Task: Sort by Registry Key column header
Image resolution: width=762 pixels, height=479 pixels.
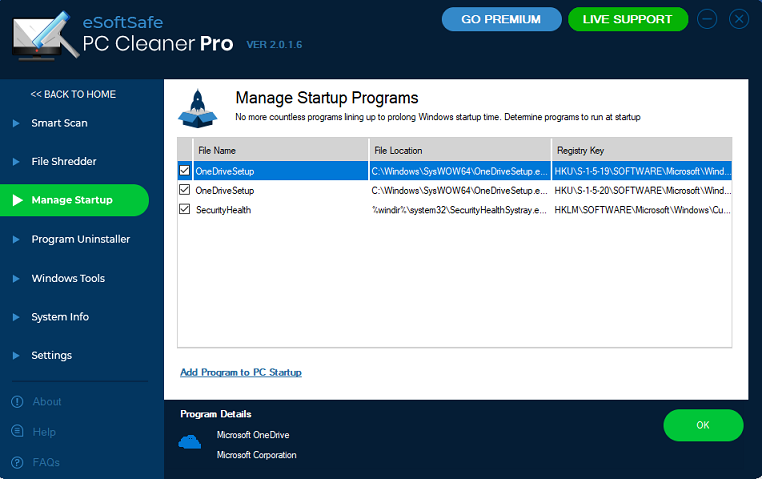Action: 641,151
